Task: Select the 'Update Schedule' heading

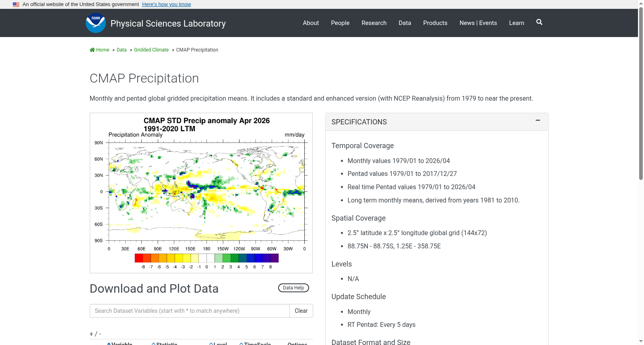Action: point(358,297)
